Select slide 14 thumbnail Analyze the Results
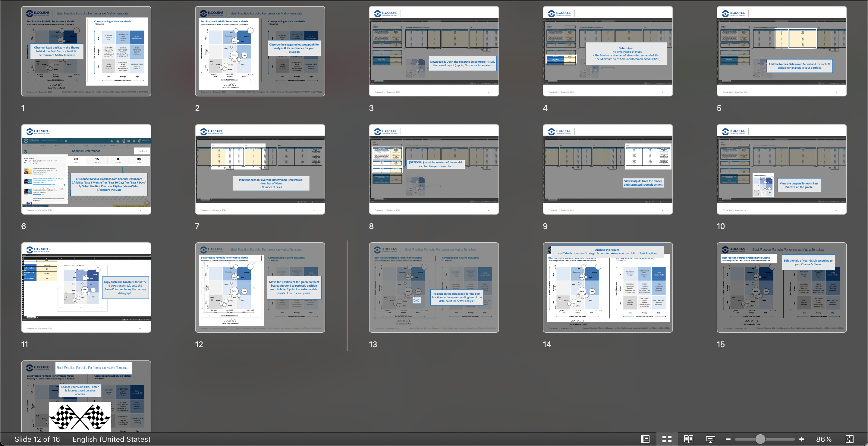Image resolution: width=868 pixels, height=446 pixels. [x=608, y=287]
